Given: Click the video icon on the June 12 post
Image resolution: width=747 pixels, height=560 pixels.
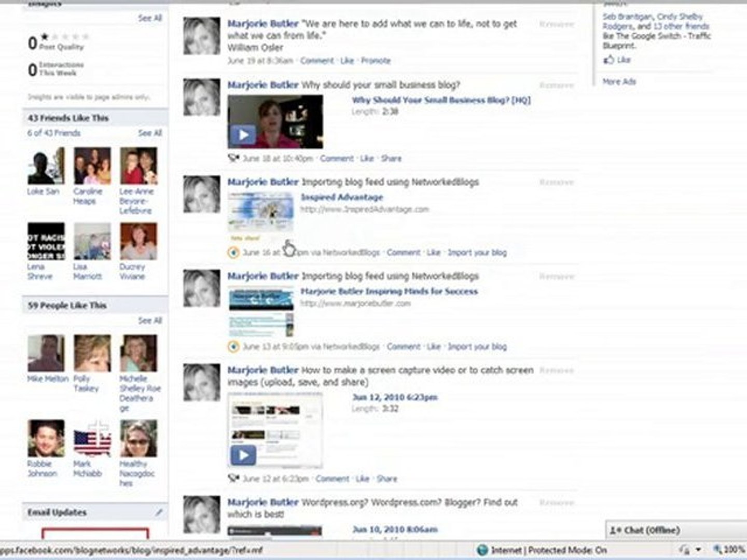Looking at the screenshot, I should 233,479.
